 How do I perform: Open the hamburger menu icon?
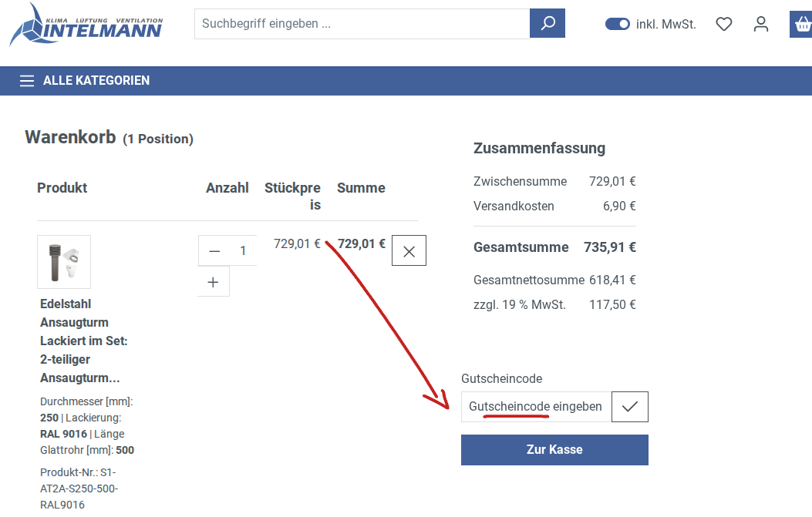[27, 81]
